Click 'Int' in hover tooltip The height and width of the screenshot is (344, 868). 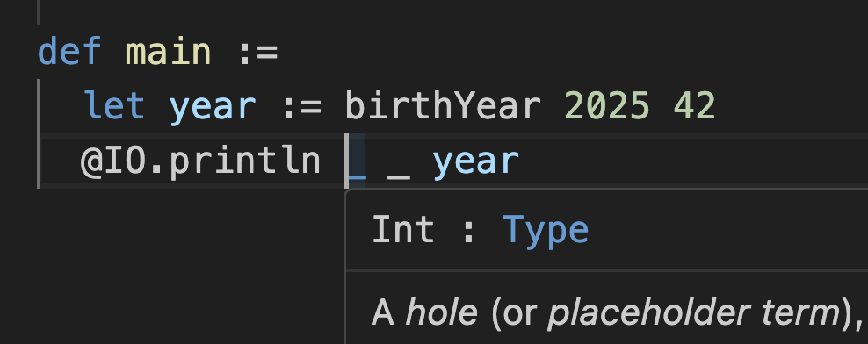[403, 230]
